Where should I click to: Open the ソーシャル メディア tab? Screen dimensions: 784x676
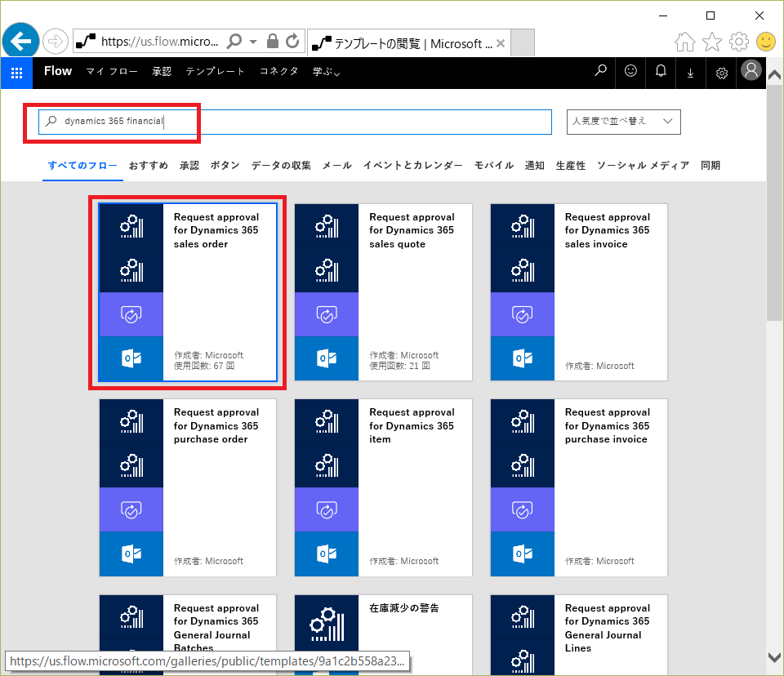(x=643, y=166)
